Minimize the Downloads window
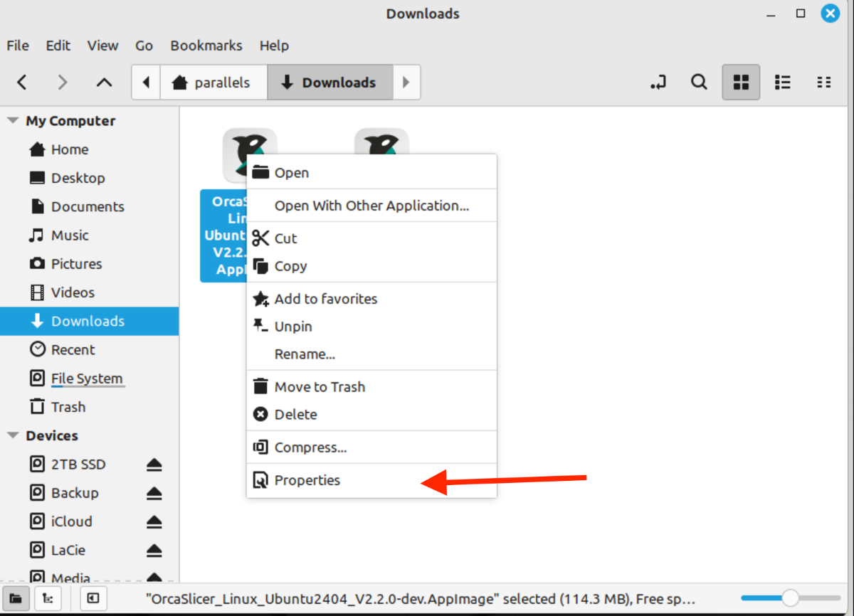This screenshot has height=616, width=854. pos(771,14)
